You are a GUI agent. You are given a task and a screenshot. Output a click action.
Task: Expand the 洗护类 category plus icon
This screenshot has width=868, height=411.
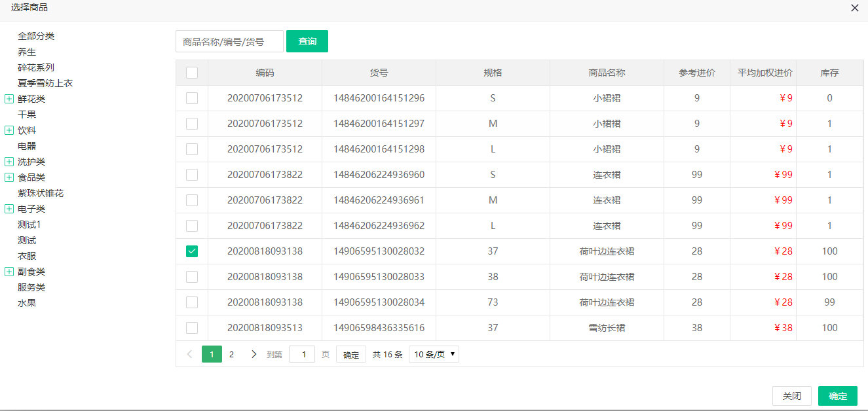[x=9, y=162]
